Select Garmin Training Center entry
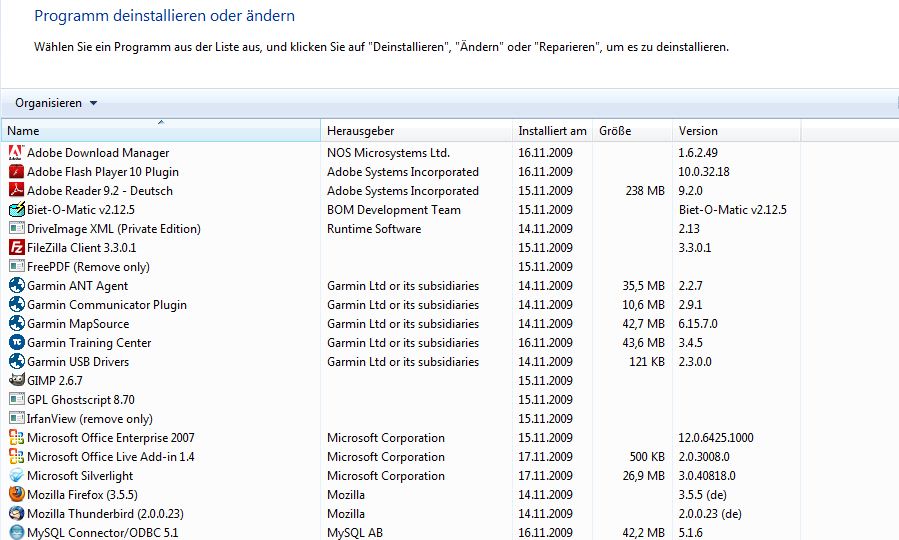Screen dimensions: 899x540 pyautogui.click(x=89, y=343)
